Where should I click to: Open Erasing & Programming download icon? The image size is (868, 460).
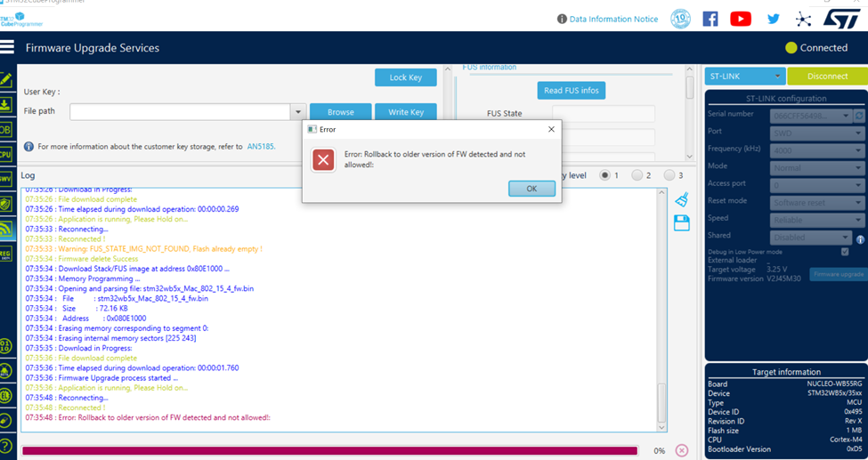[x=5, y=105]
